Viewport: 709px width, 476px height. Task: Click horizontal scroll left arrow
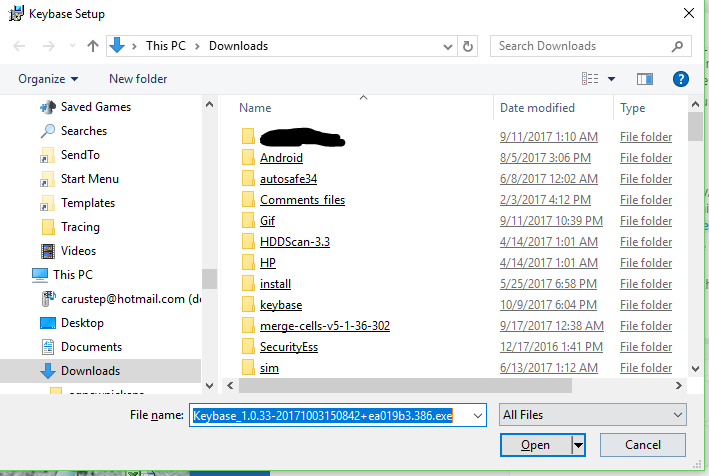(x=230, y=385)
